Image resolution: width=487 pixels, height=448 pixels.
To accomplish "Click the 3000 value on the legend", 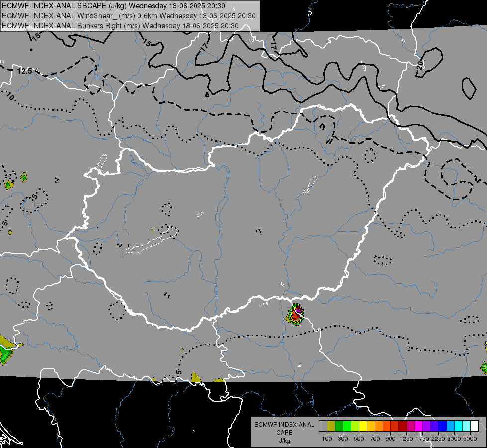I will pos(454,439).
